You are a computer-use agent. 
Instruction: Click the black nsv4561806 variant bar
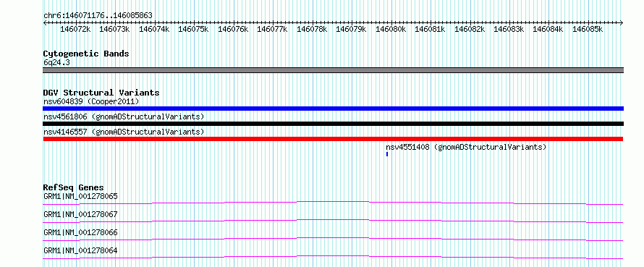(x=333, y=124)
